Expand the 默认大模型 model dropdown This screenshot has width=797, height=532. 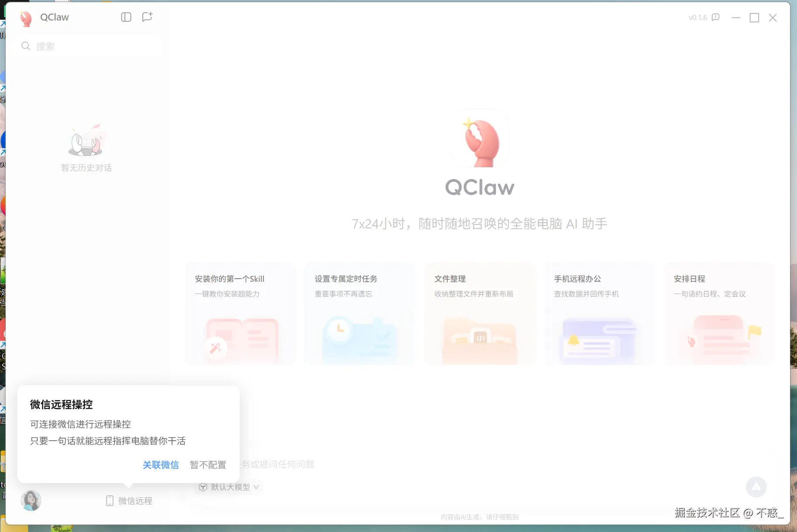(x=229, y=487)
